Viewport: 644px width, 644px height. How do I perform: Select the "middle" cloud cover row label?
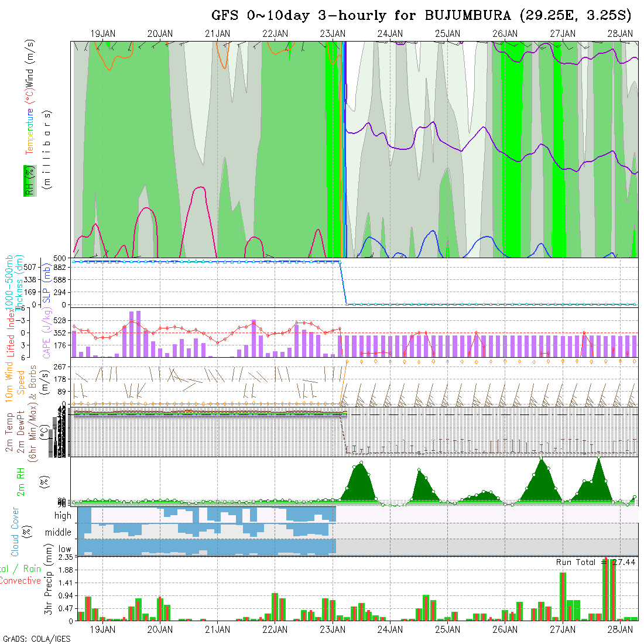[x=59, y=533]
